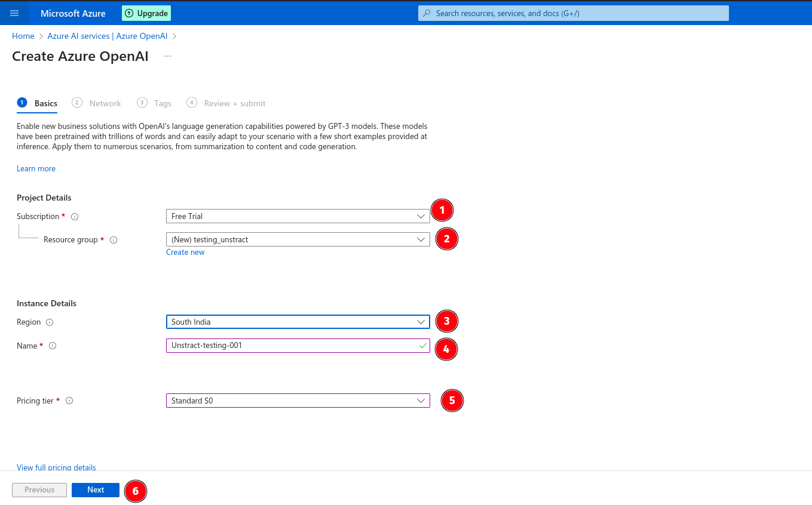The width and height of the screenshot is (812, 505).
Task: Switch to the Tags tab
Action: point(154,103)
